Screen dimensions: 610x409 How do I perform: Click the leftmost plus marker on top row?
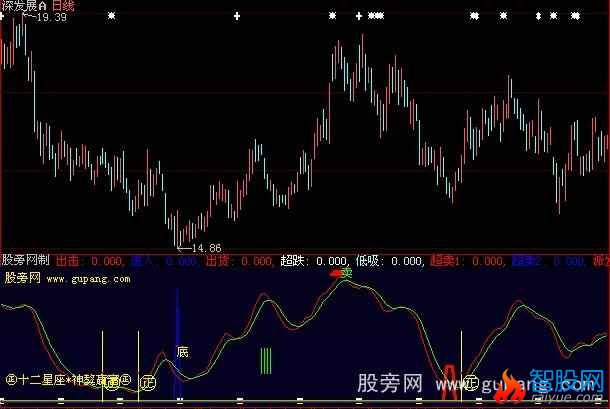tap(236, 16)
